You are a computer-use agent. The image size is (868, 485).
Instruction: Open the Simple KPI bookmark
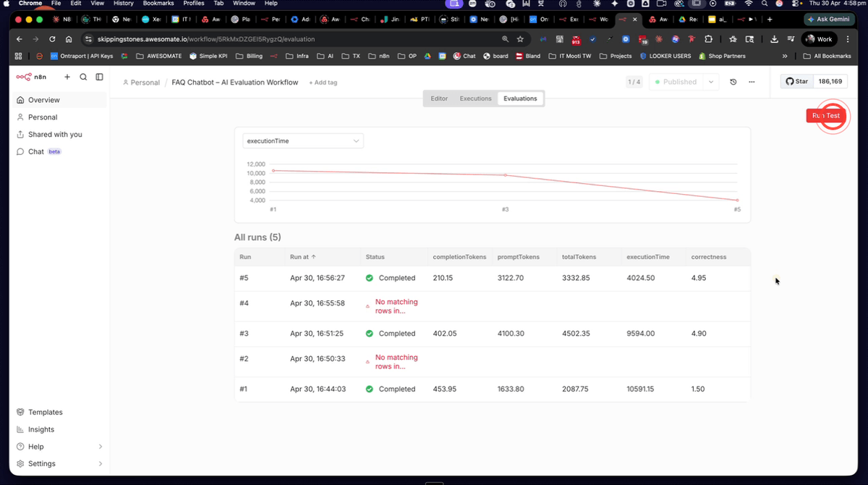(208, 56)
